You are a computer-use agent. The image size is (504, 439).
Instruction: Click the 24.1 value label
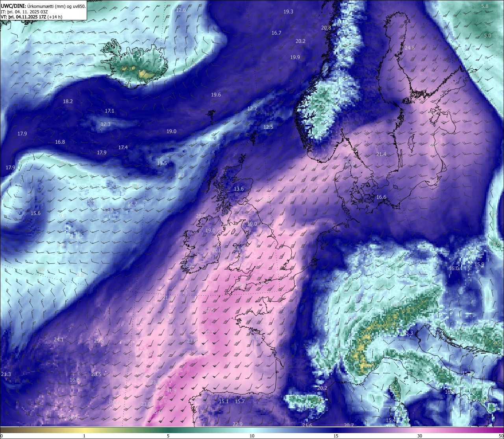[x=59, y=340]
